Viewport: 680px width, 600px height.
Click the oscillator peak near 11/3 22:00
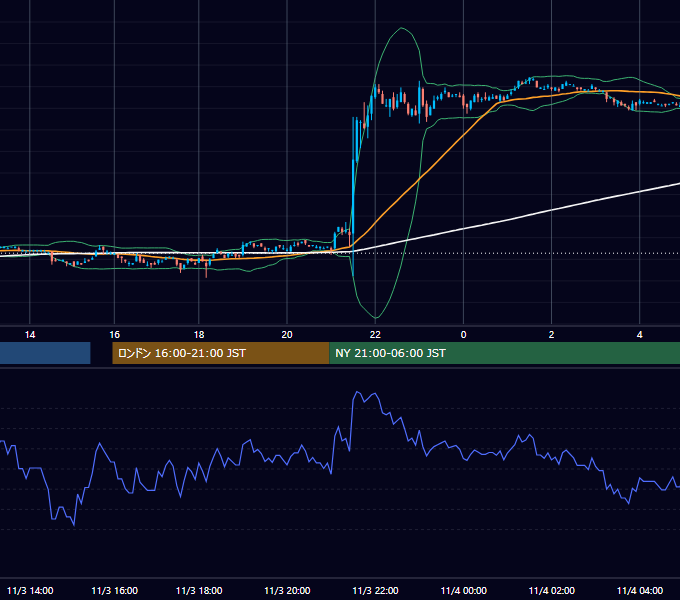coord(357,392)
